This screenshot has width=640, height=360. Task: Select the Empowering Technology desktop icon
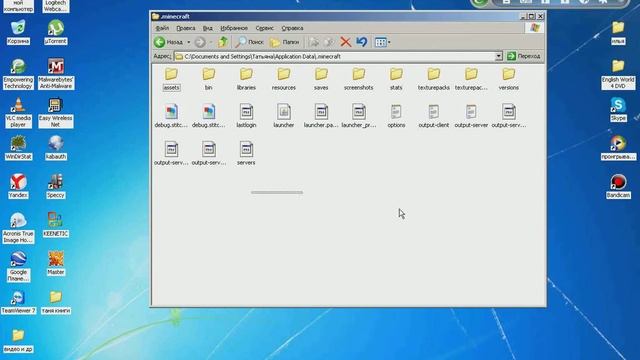click(18, 73)
